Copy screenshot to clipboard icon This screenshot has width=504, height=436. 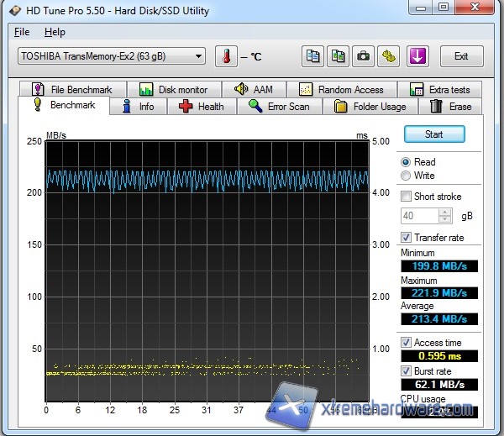338,56
